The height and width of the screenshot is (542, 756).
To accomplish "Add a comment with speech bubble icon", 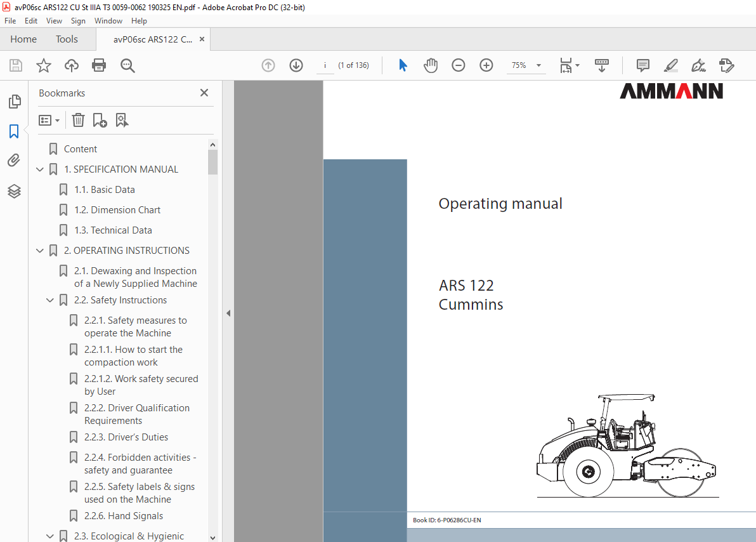I will click(642, 65).
